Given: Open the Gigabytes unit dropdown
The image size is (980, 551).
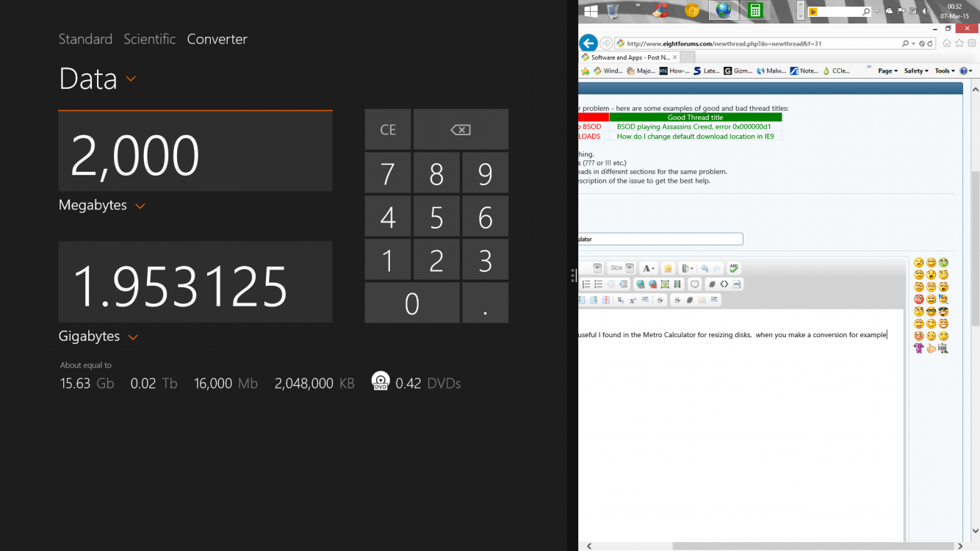Looking at the screenshot, I should point(133,336).
